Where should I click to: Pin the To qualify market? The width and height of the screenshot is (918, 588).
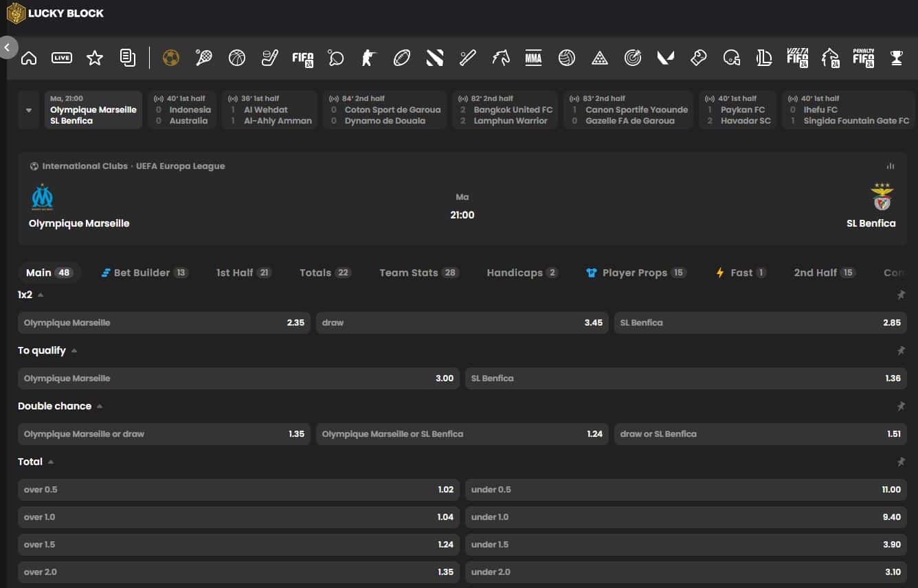pos(901,350)
